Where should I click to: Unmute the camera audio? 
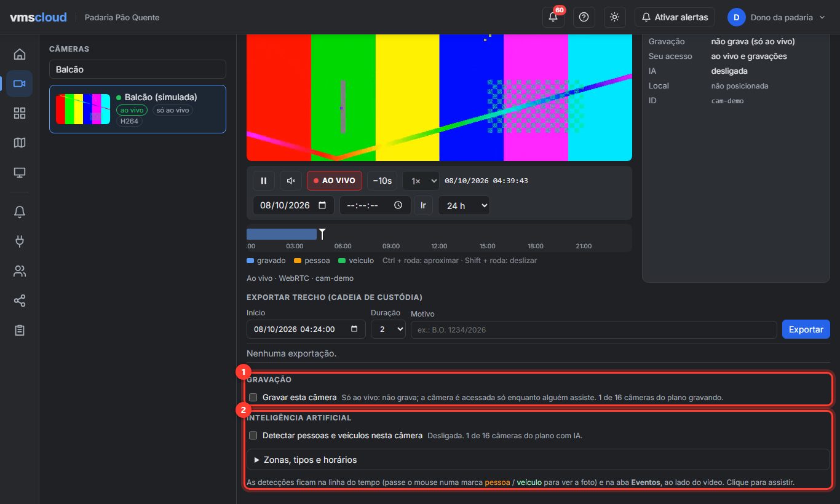(x=291, y=181)
